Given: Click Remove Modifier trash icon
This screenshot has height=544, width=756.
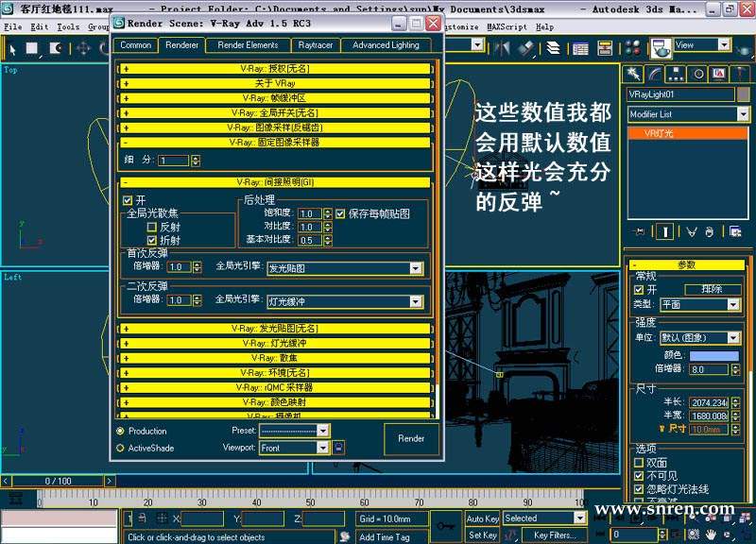Looking at the screenshot, I should click(710, 232).
